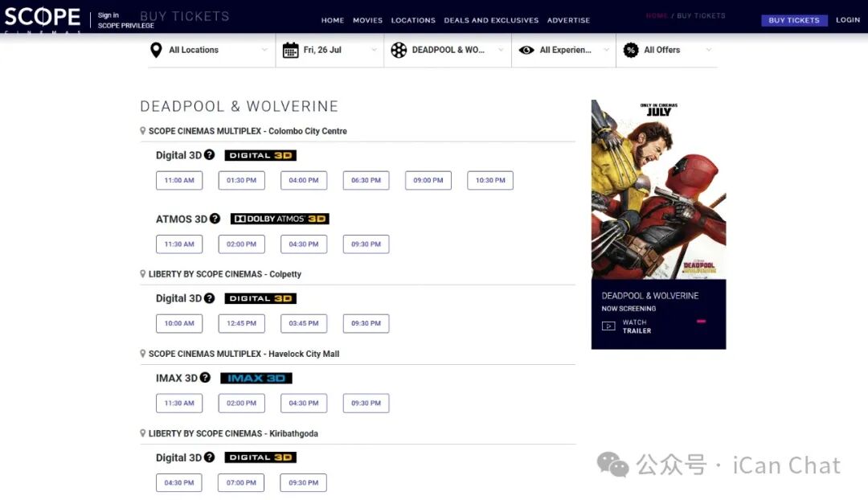Select 02:00 PM ATMOS 3D showtime
This screenshot has height=500, width=868.
[x=241, y=244]
